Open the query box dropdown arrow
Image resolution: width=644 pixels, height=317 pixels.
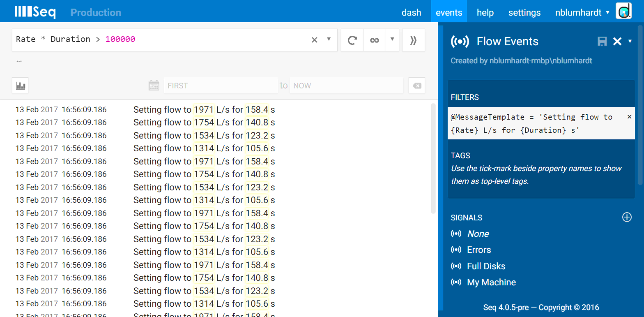pyautogui.click(x=329, y=39)
